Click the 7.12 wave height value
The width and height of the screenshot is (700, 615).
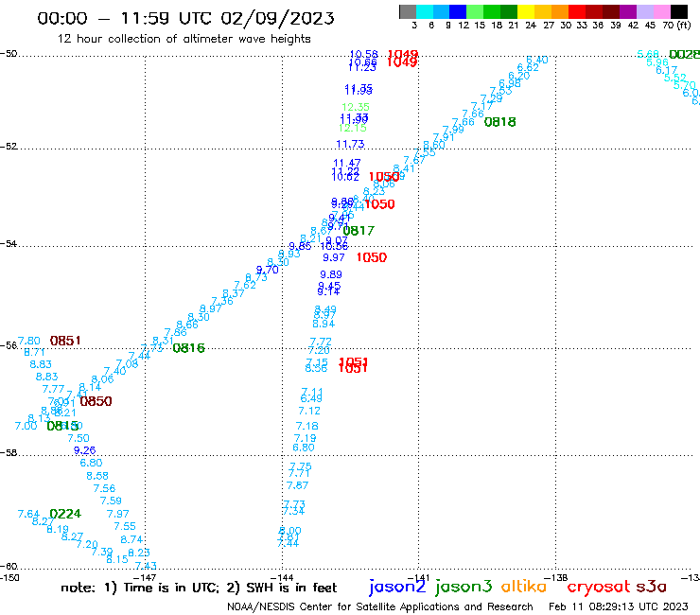click(x=309, y=411)
